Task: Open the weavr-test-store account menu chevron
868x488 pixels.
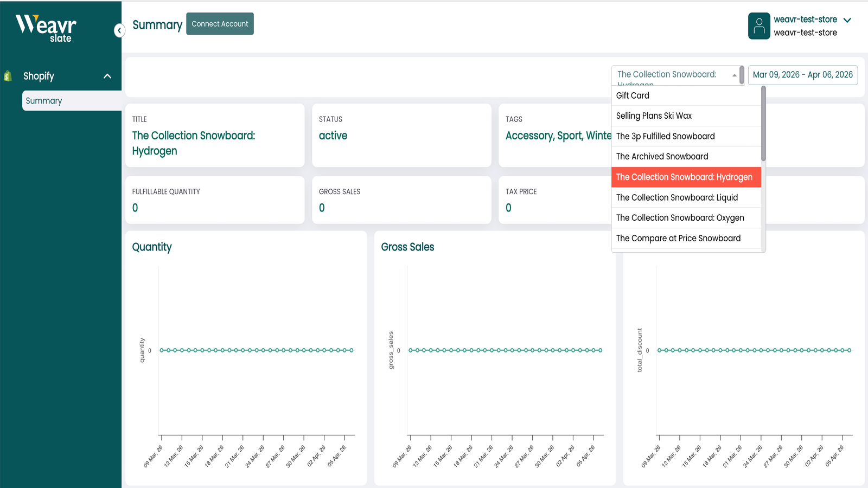Action: coord(847,20)
